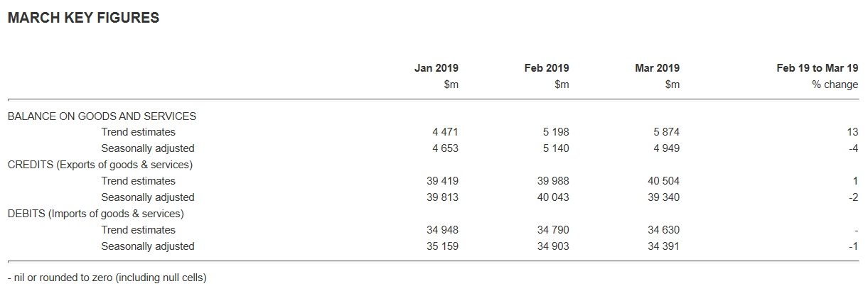Viewport: 868px width, 296px height.
Task: Click the 34 630 debits trend value
Action: point(663,230)
